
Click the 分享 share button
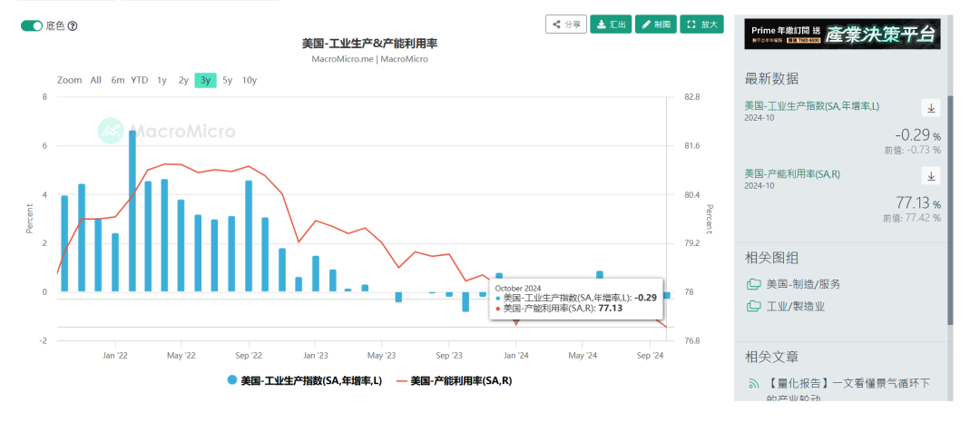[566, 25]
